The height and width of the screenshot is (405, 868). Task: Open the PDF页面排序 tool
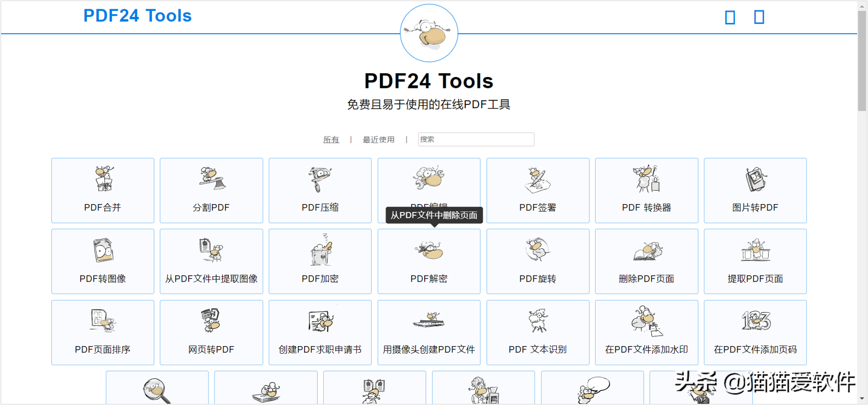103,332
